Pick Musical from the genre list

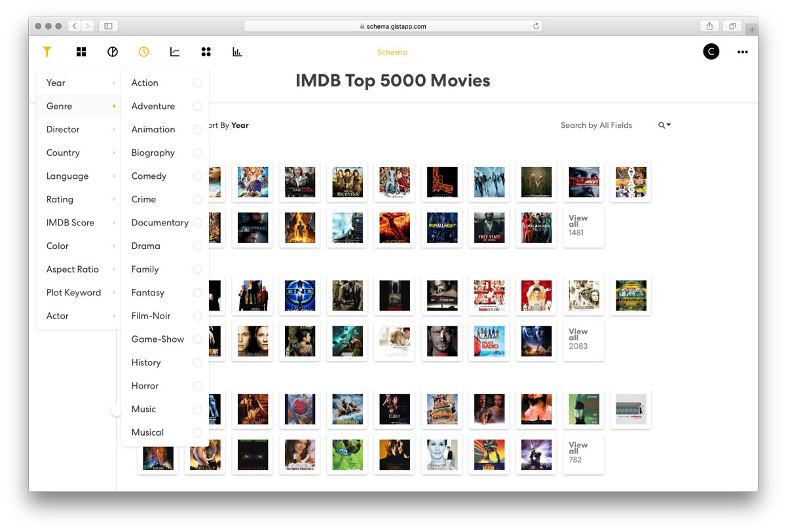[165, 432]
